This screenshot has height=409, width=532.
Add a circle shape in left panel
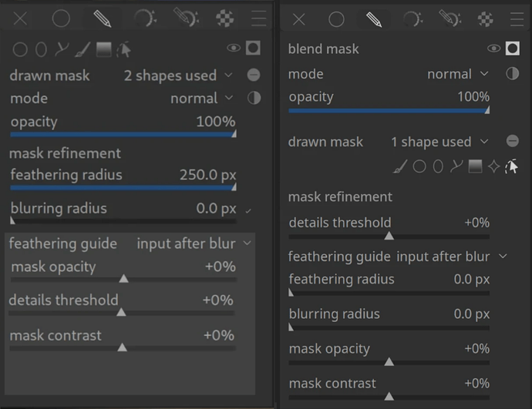[x=19, y=50]
